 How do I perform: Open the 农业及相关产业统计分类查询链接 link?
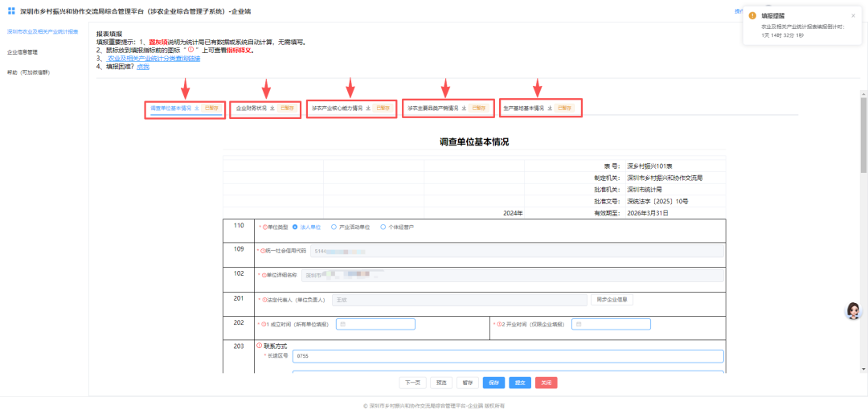pos(154,59)
